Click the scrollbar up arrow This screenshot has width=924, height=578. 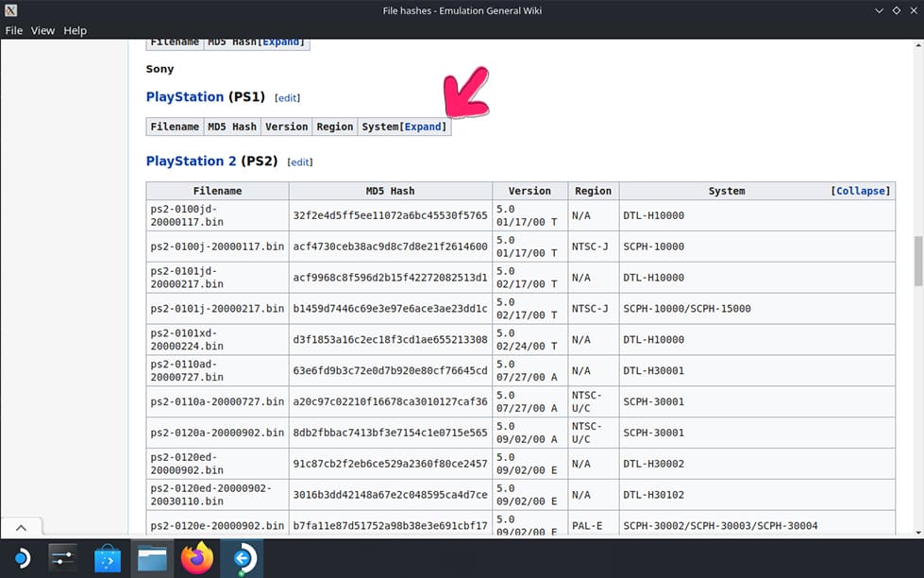(918, 44)
